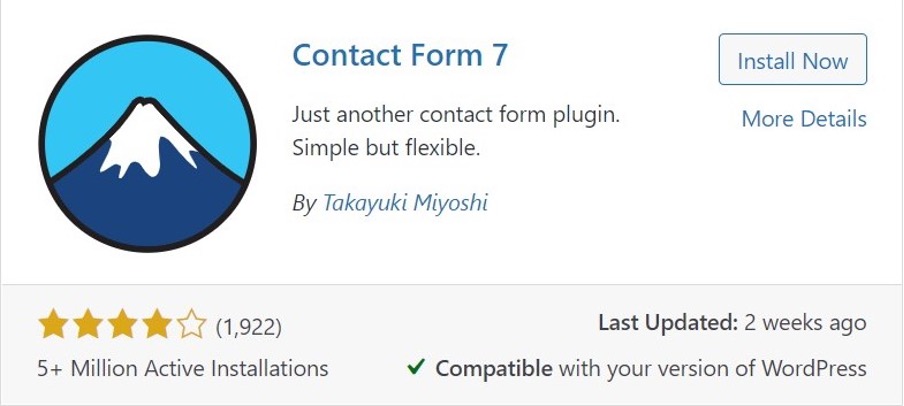
Task: Open the More Details link
Action: coord(804,119)
